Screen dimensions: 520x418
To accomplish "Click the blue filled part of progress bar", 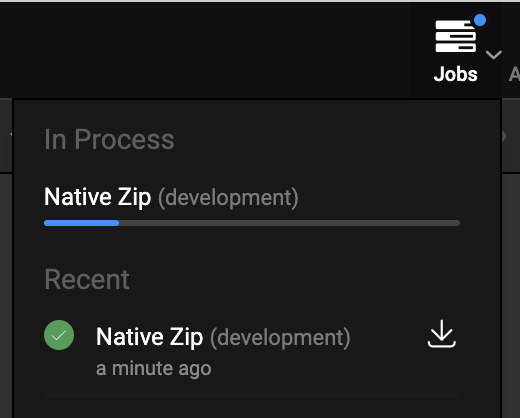I will pos(82,223).
